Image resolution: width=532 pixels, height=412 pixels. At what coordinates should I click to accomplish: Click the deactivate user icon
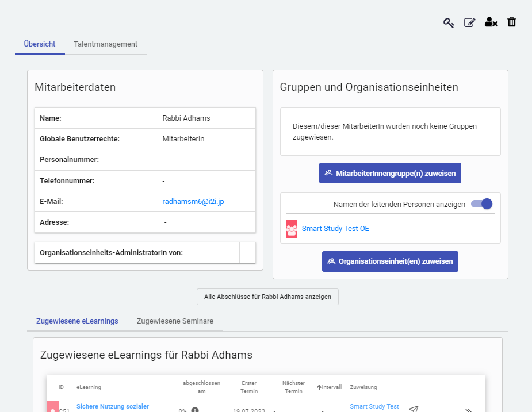point(491,22)
